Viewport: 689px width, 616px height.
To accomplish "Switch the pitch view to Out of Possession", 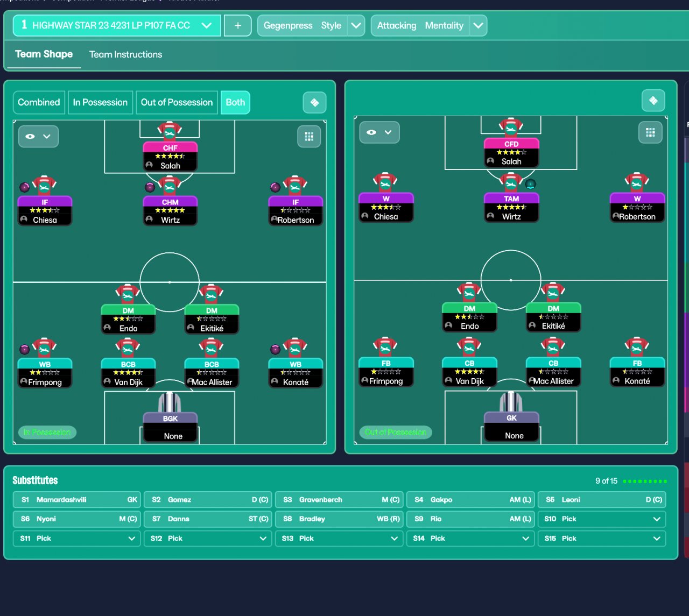I will coord(177,102).
